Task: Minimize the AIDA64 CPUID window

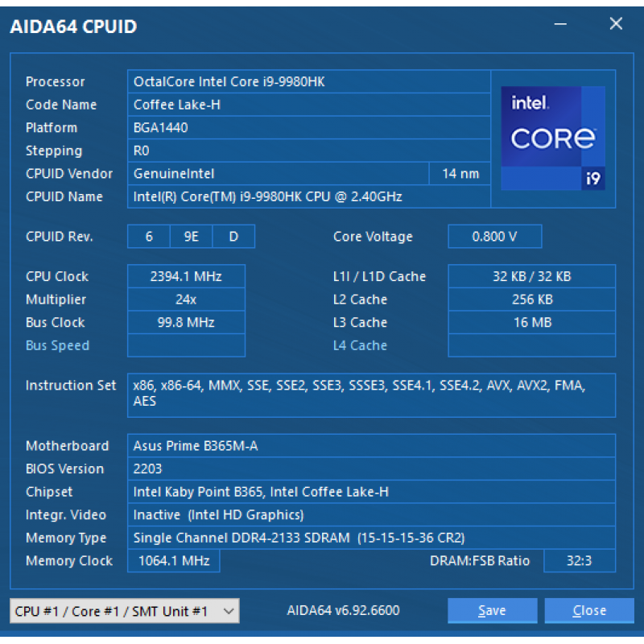Action: [560, 24]
